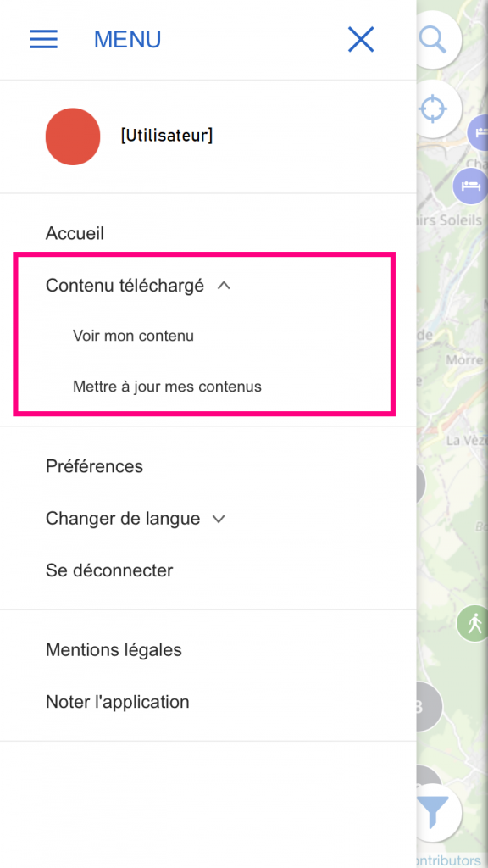Click Noter l'application
This screenshot has width=488, height=868.
pos(117,702)
